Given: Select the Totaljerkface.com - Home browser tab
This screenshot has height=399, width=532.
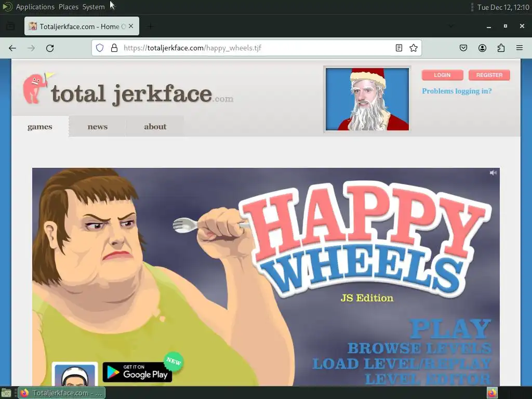Looking at the screenshot, I should click(x=82, y=26).
